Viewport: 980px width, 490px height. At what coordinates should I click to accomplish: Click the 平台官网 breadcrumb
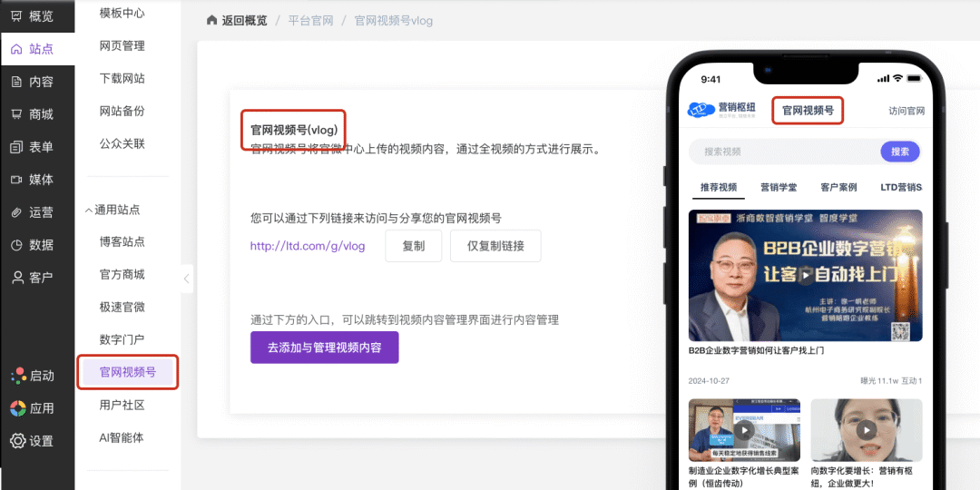[310, 21]
